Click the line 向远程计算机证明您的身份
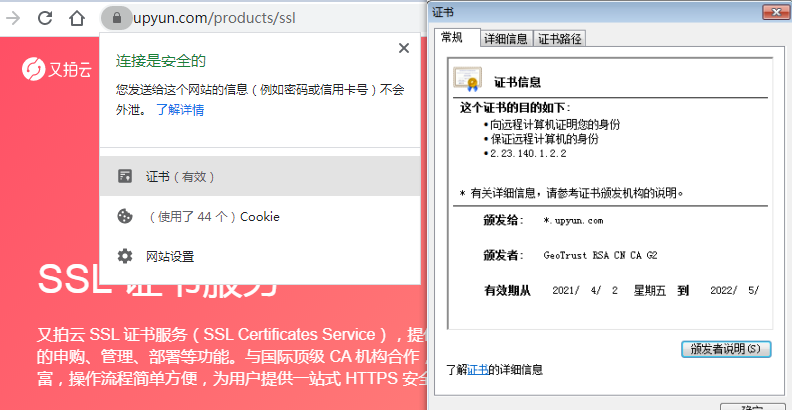Screen dimensions: 792x410 pos(555,124)
